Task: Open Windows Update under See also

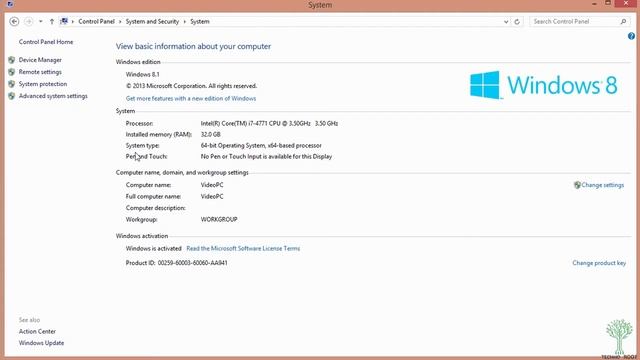Action: click(x=41, y=343)
